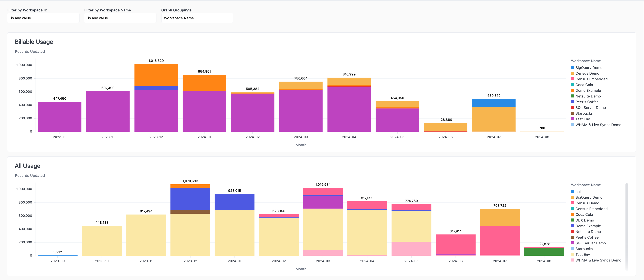This screenshot has height=280, width=644.
Task: Click the Billable Usage chart title
Action: 34,42
